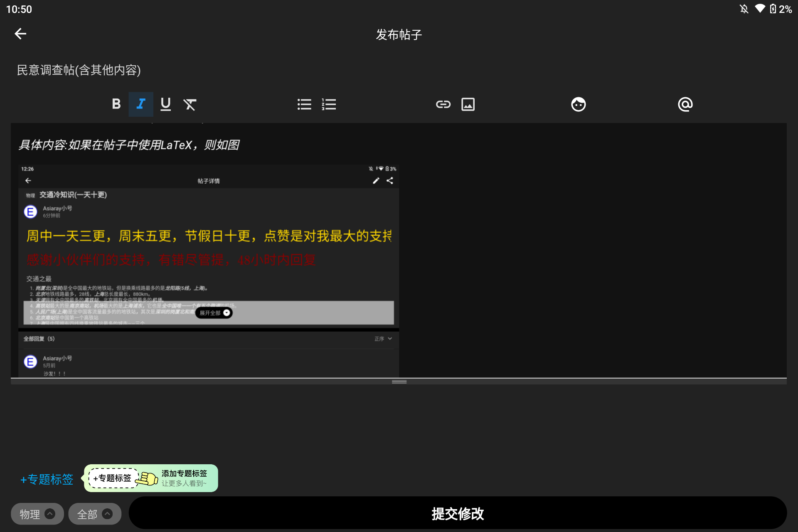The width and height of the screenshot is (798, 532).
Task: Add a topic tag via +专题标签
Action: coord(47,479)
